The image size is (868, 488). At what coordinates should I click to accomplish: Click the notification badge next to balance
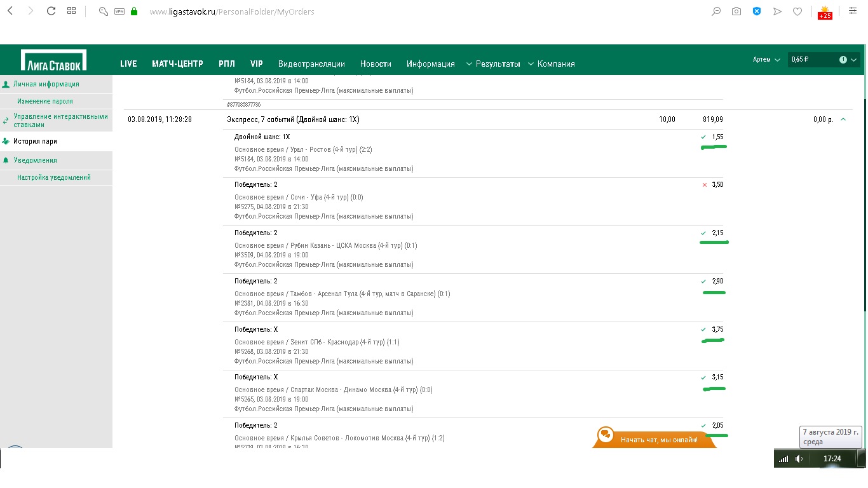pyautogui.click(x=843, y=60)
